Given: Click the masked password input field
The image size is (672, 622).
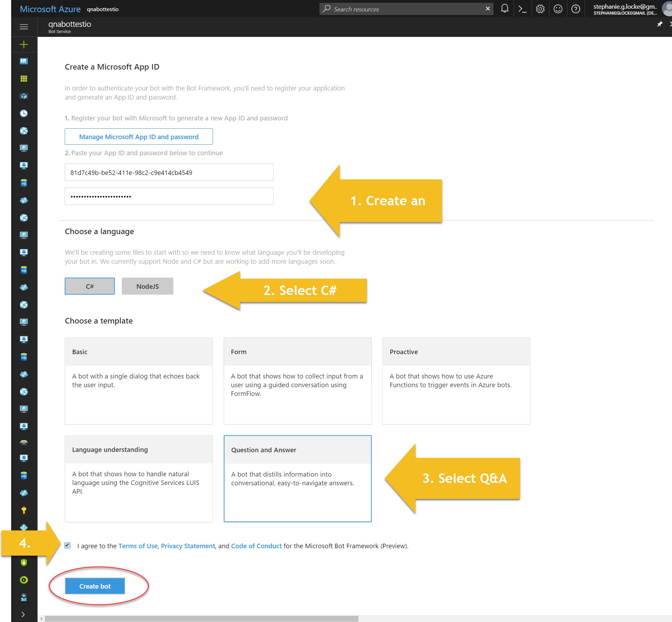Looking at the screenshot, I should [x=169, y=196].
